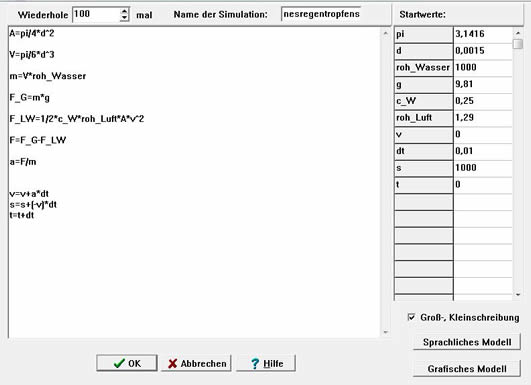
Task: Click the equation line a=F/m
Action: [23, 162]
